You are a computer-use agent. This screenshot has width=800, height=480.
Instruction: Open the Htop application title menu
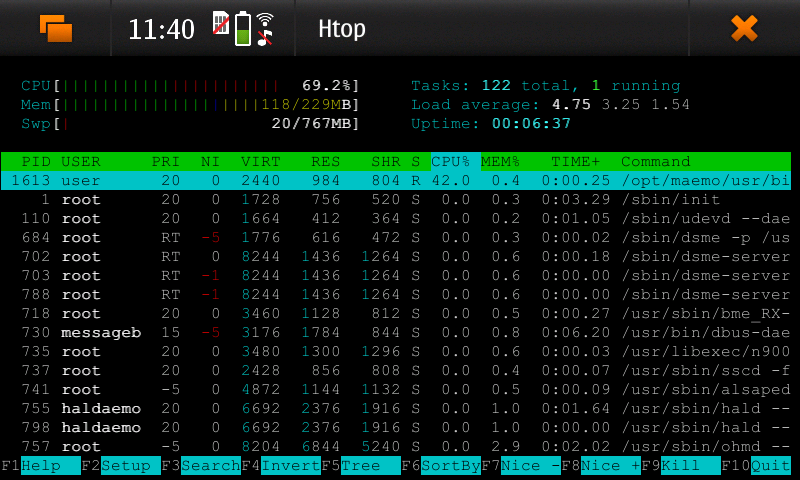[341, 29]
